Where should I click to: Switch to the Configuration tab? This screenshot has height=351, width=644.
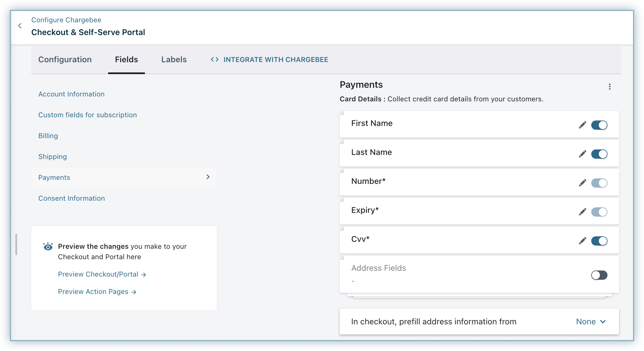pos(65,59)
